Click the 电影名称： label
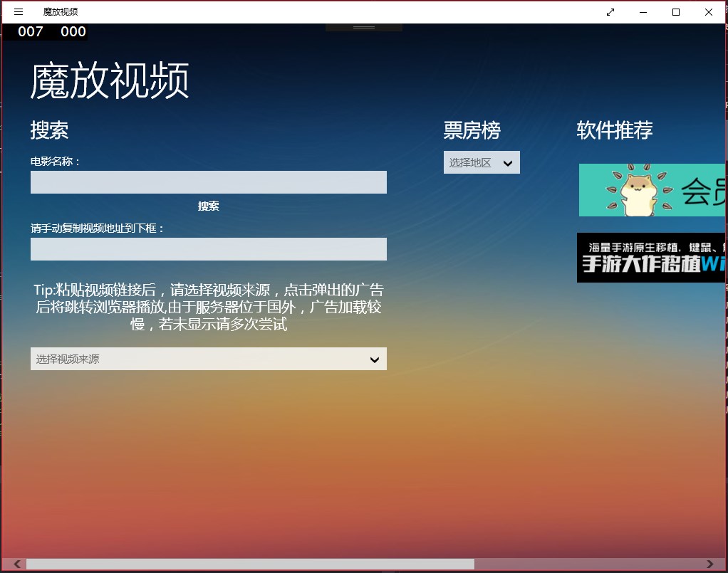 coord(56,162)
